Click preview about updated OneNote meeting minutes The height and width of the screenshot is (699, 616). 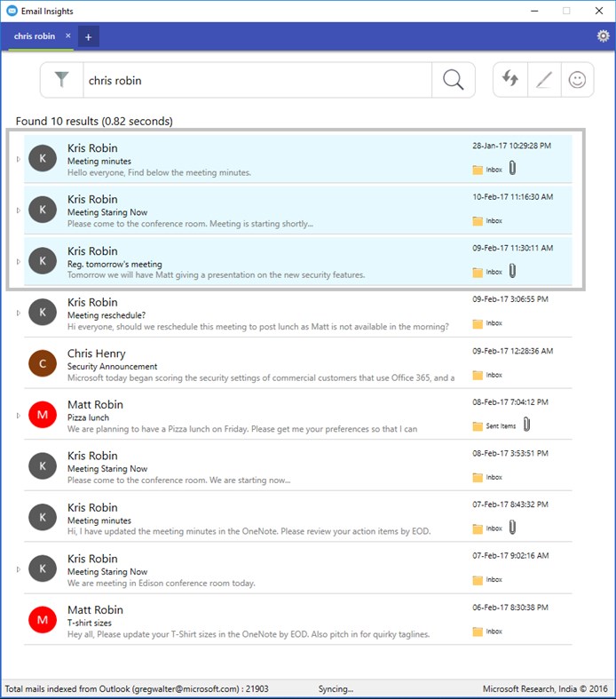249,531
